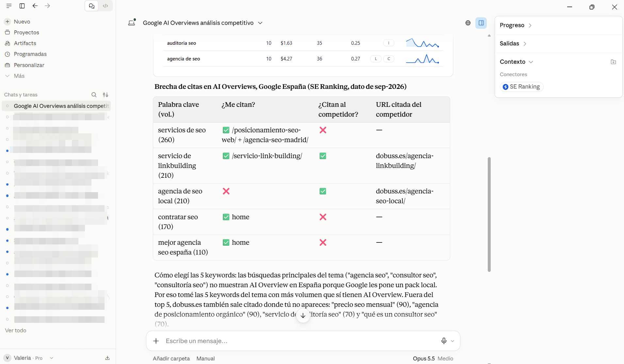Click the agencia de seo trend sparkline

[x=422, y=59]
